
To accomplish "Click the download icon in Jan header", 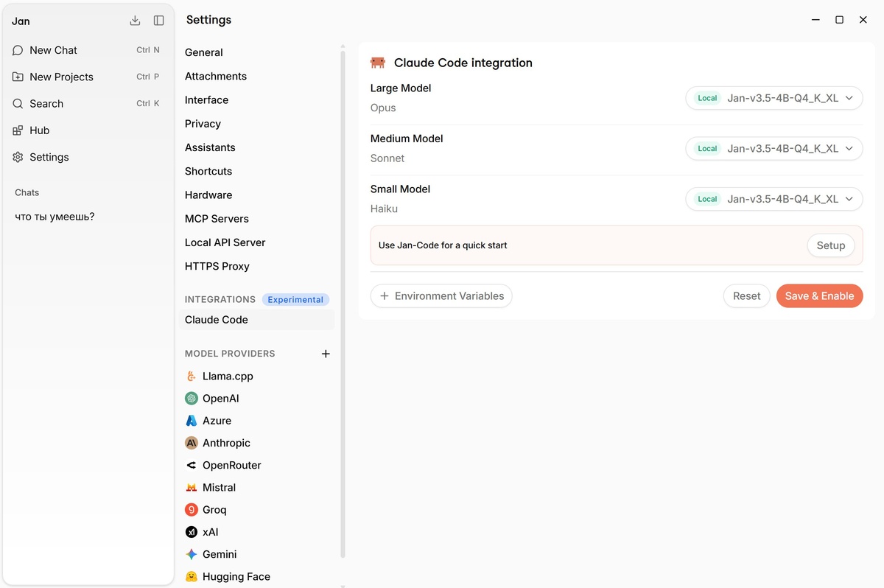I will pos(135,21).
